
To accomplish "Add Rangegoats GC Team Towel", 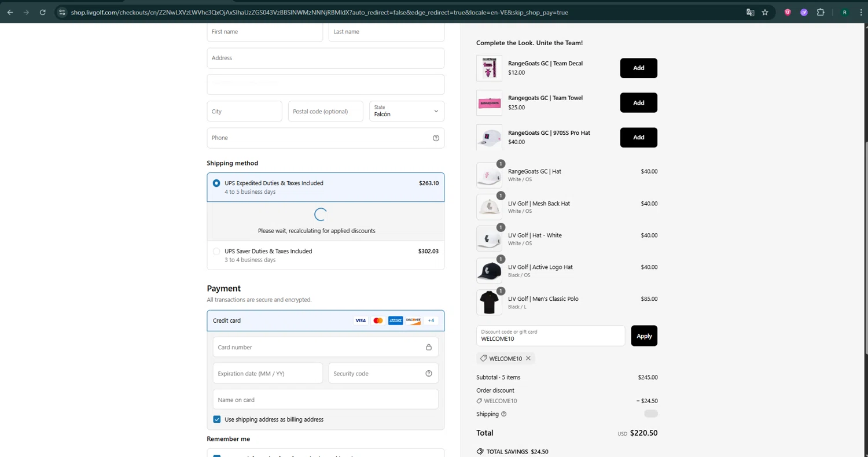I will pos(639,103).
